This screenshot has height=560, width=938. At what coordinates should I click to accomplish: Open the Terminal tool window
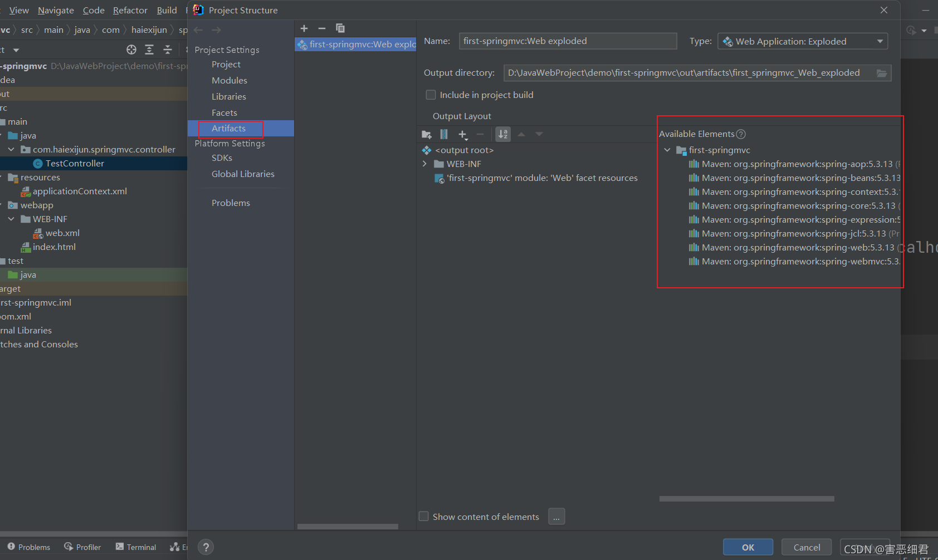pos(135,547)
